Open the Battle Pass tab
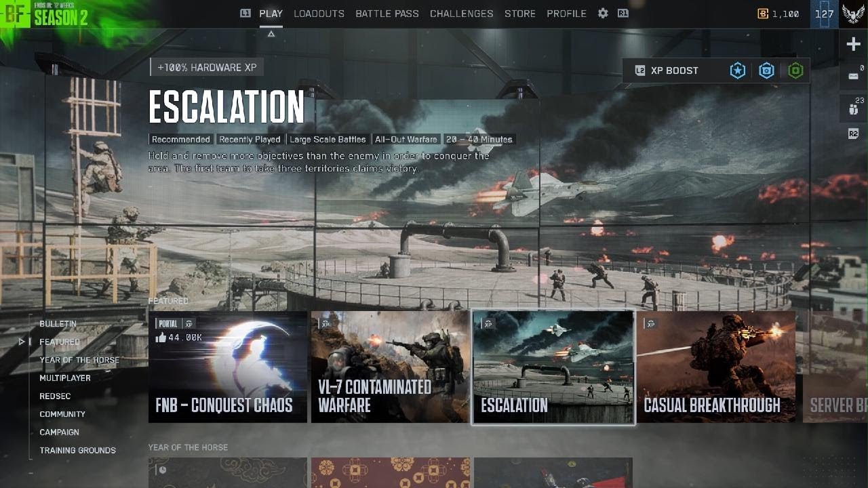 [x=387, y=14]
